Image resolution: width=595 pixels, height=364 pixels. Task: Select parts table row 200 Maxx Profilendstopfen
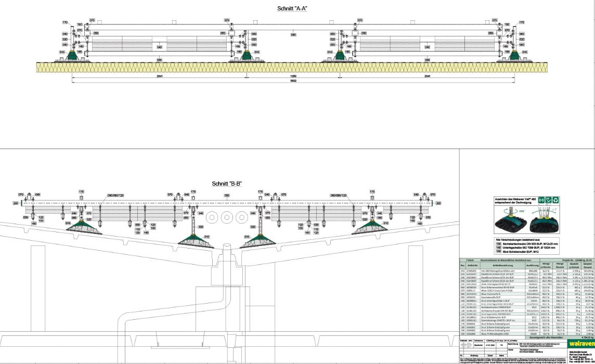pos(527,334)
